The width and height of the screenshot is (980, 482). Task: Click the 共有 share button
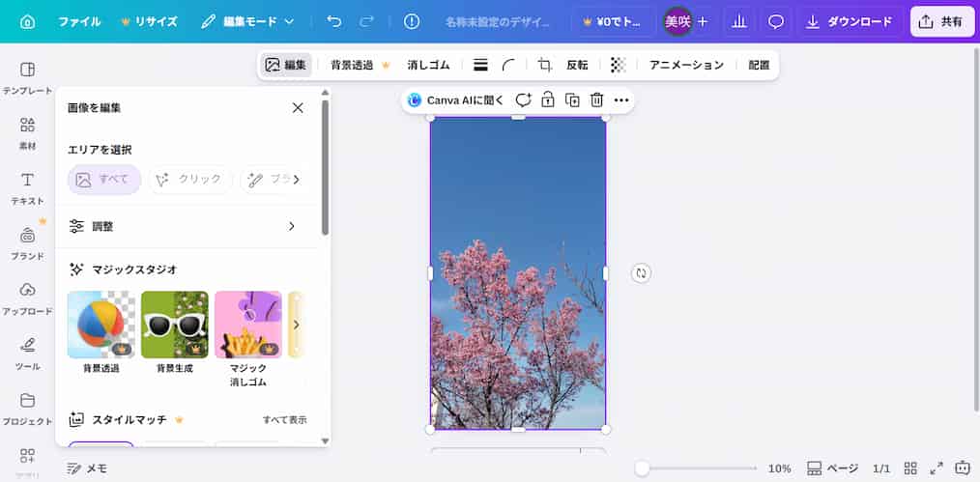coord(942,22)
